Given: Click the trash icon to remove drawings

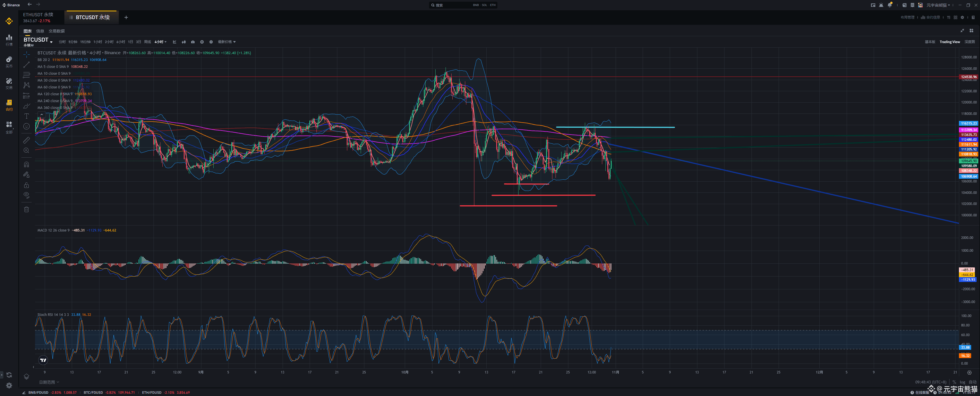Looking at the screenshot, I should pos(26,210).
